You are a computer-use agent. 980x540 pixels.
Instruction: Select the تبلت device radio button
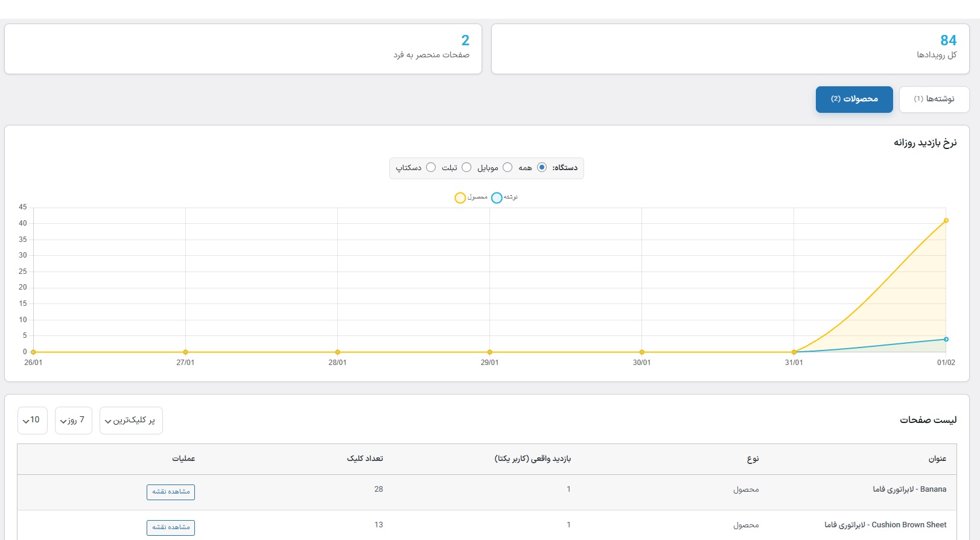466,167
